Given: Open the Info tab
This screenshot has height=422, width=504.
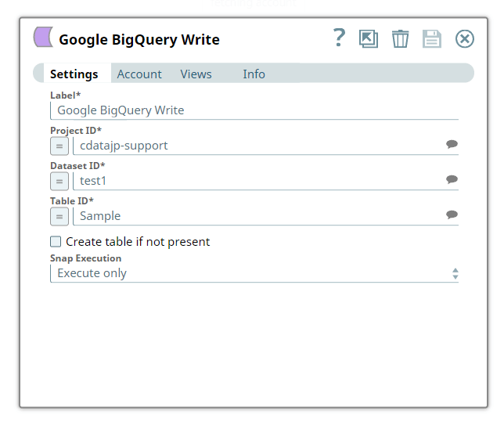Looking at the screenshot, I should 254,74.
